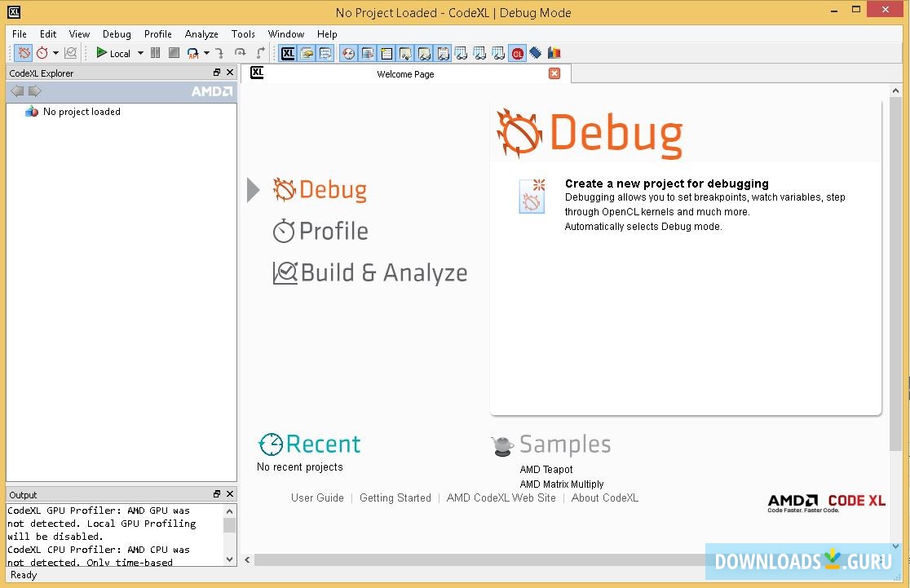Open the User Guide link

(x=317, y=497)
